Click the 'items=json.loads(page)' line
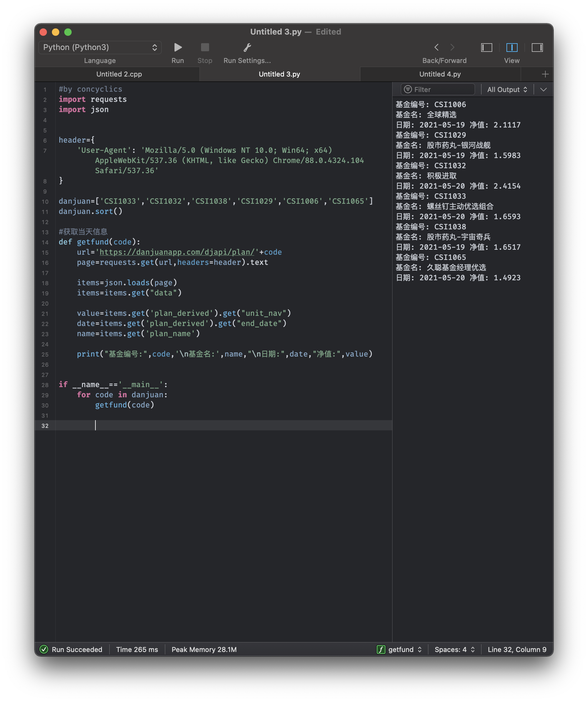The height and width of the screenshot is (702, 588). point(127,282)
